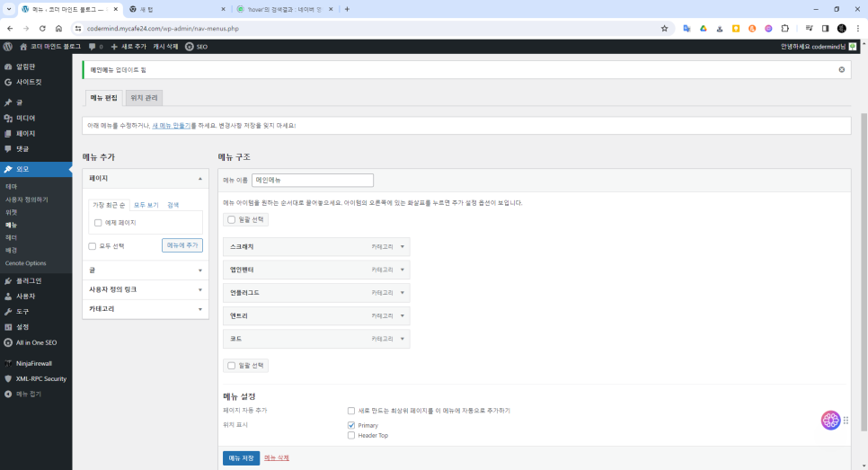Image resolution: width=868 pixels, height=470 pixels.
Task: Uncheck the Primary location checkbox
Action: 351,425
